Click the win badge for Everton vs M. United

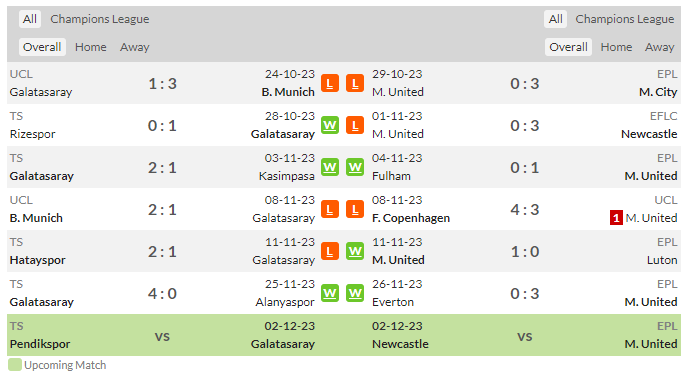[x=355, y=293]
